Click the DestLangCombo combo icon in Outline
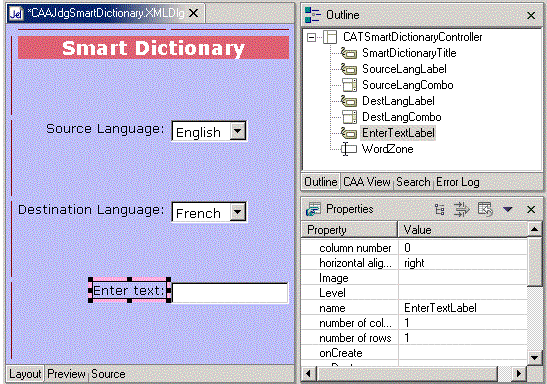Screen dimensions: 547x384 (x=349, y=117)
